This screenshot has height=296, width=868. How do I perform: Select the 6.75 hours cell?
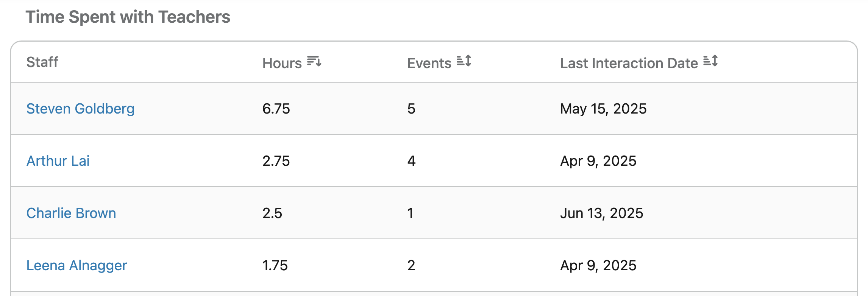[276, 109]
